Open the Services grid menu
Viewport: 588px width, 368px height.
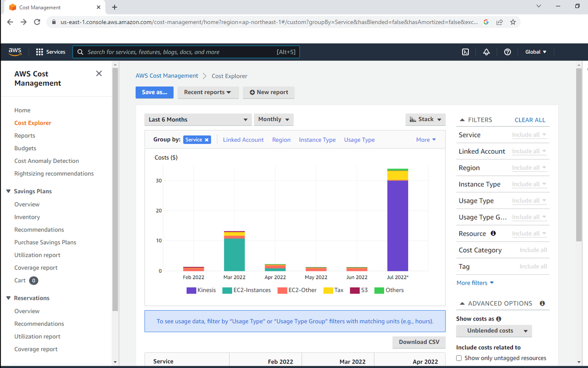(50, 52)
